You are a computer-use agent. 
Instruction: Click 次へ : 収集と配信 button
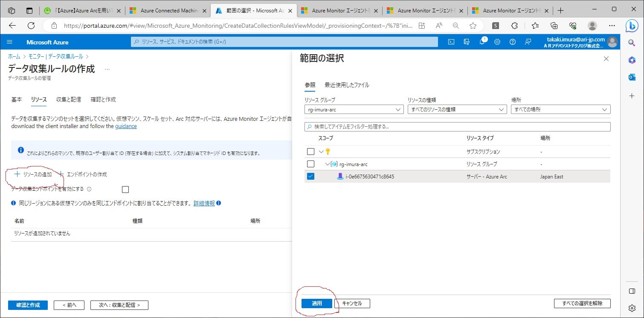119,305
